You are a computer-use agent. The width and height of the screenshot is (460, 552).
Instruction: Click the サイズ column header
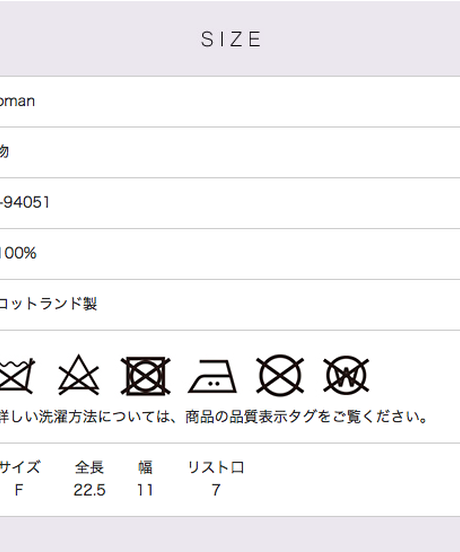[20, 467]
